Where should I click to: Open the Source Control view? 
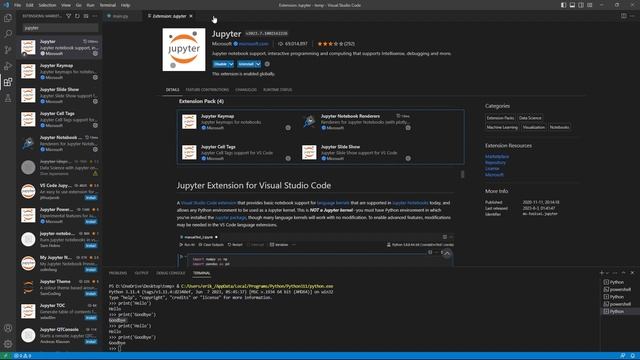click(8, 50)
